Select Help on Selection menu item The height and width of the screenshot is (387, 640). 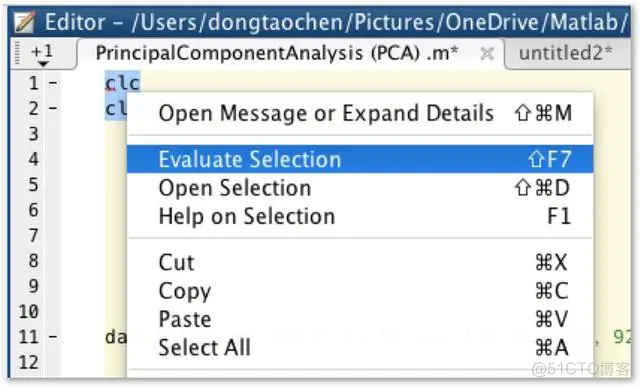pos(360,216)
